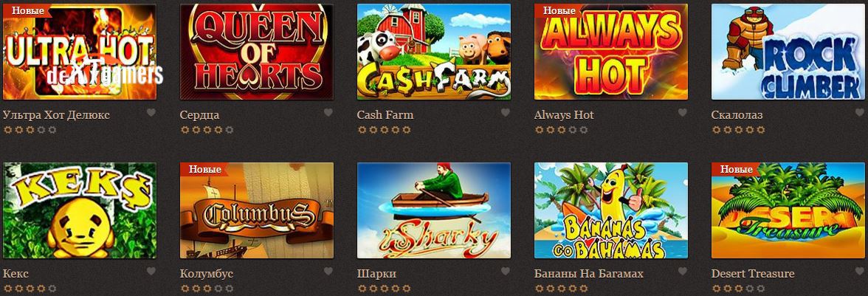
Task: Rate Always Hot five stars
Action: coord(583,130)
